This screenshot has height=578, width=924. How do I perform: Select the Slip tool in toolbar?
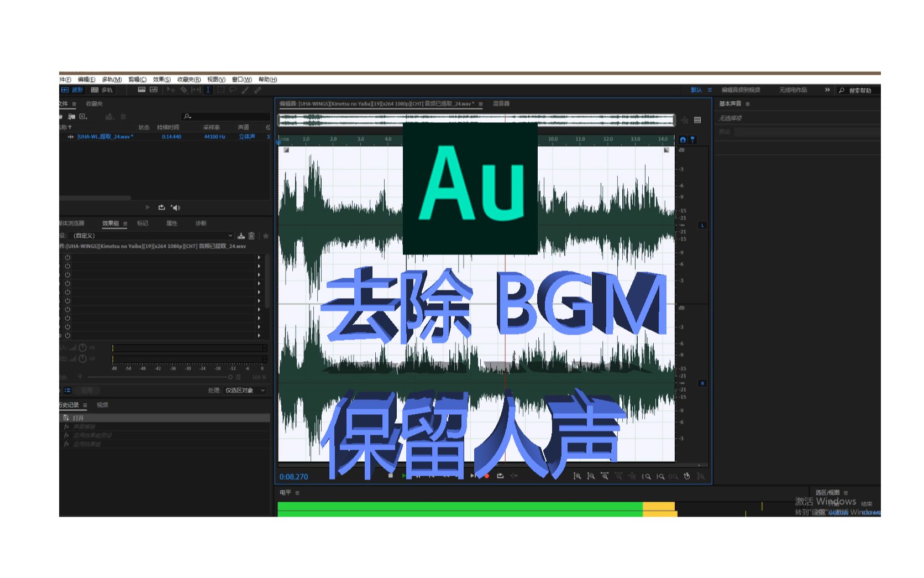pos(196,90)
